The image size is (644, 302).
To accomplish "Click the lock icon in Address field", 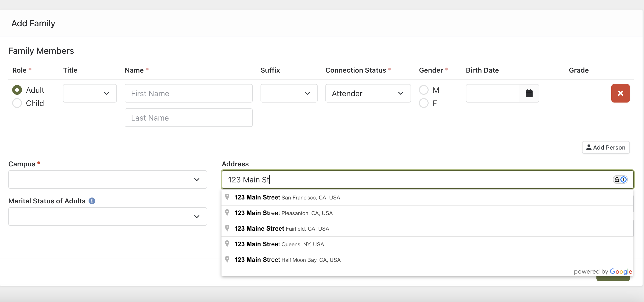I will (x=617, y=179).
